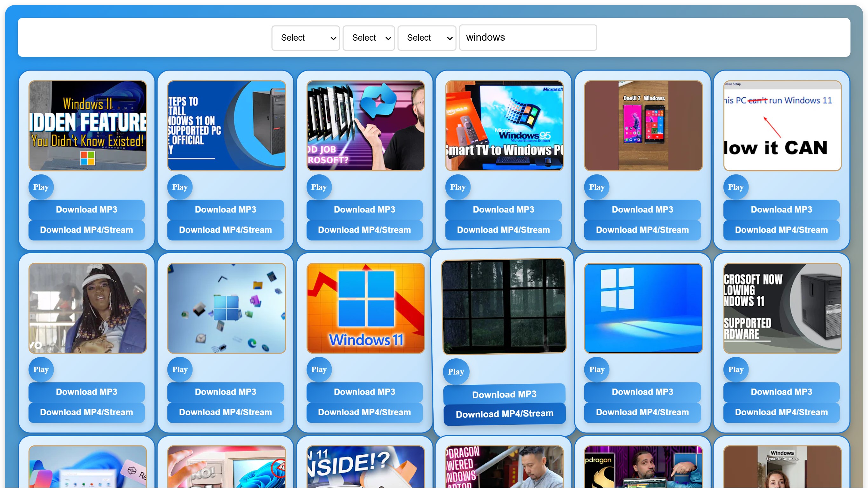Expand the third Select dropdown

[x=427, y=38]
